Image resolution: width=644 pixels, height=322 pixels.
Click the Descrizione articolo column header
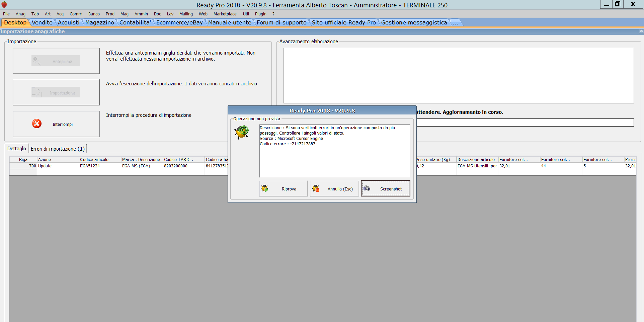tap(477, 160)
